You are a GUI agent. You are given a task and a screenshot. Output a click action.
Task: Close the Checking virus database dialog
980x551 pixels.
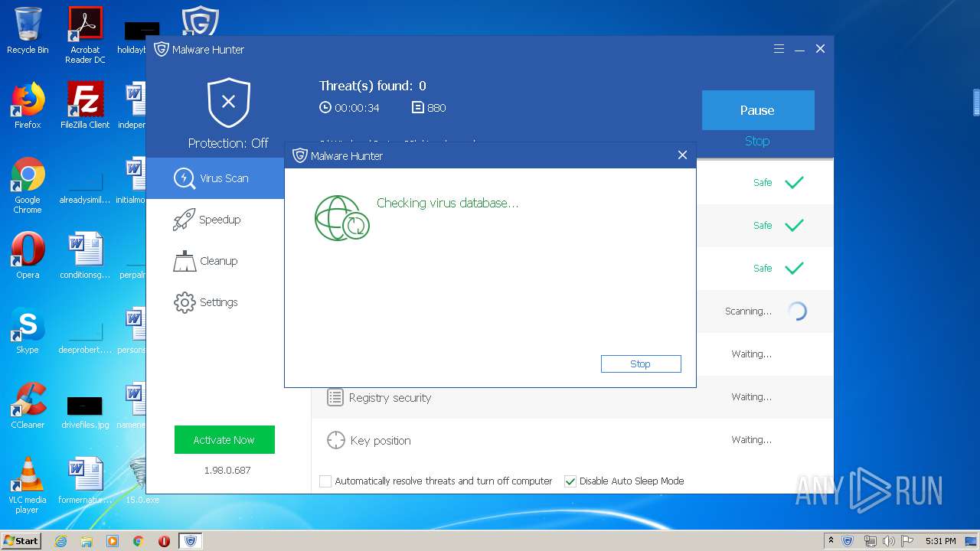pos(682,155)
